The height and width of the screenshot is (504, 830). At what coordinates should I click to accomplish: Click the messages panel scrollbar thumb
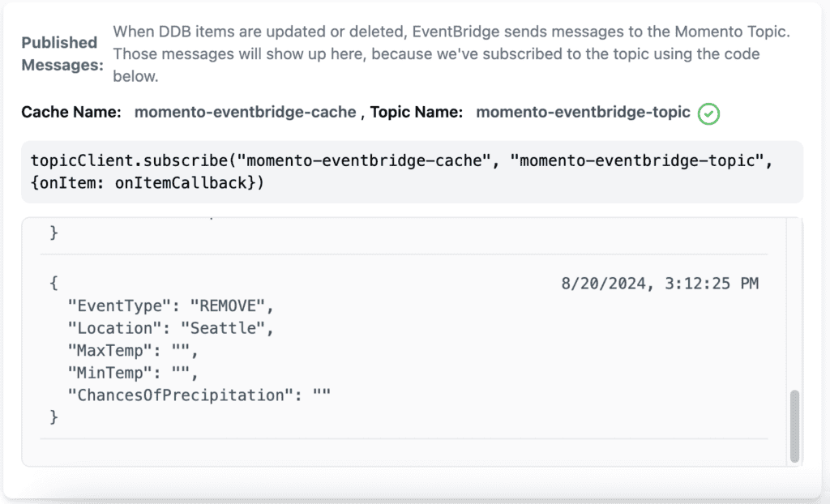(794, 426)
